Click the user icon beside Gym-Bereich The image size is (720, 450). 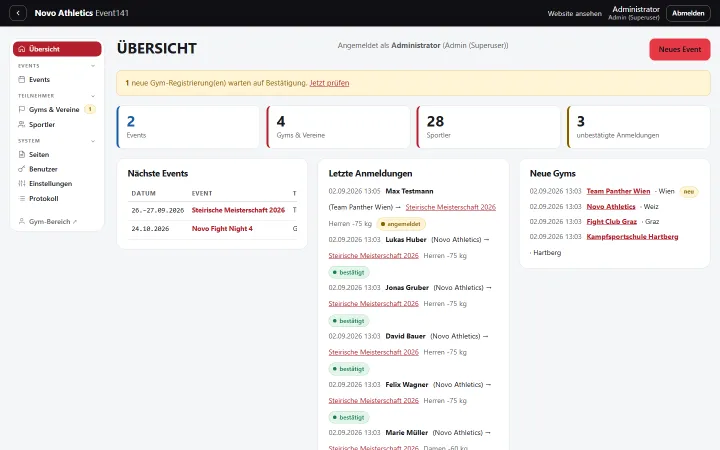(x=22, y=221)
